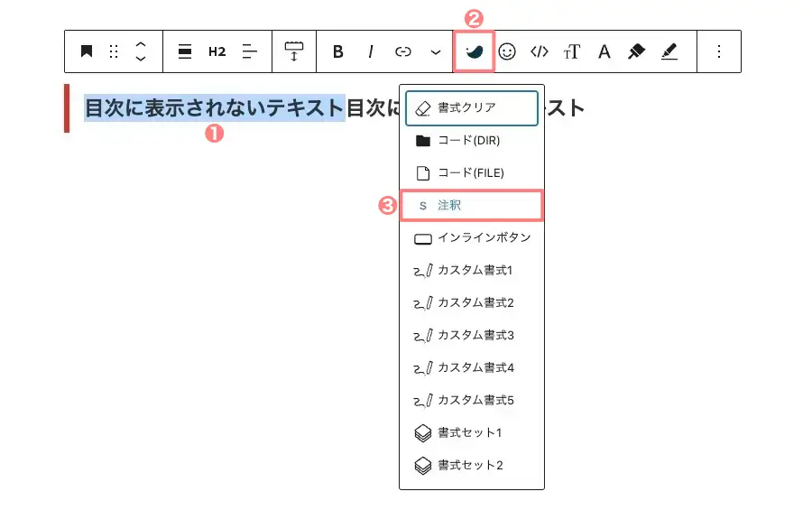Click the selected heading text 目次に表示されないテキスト
The height and width of the screenshot is (510, 812).
tap(215, 107)
